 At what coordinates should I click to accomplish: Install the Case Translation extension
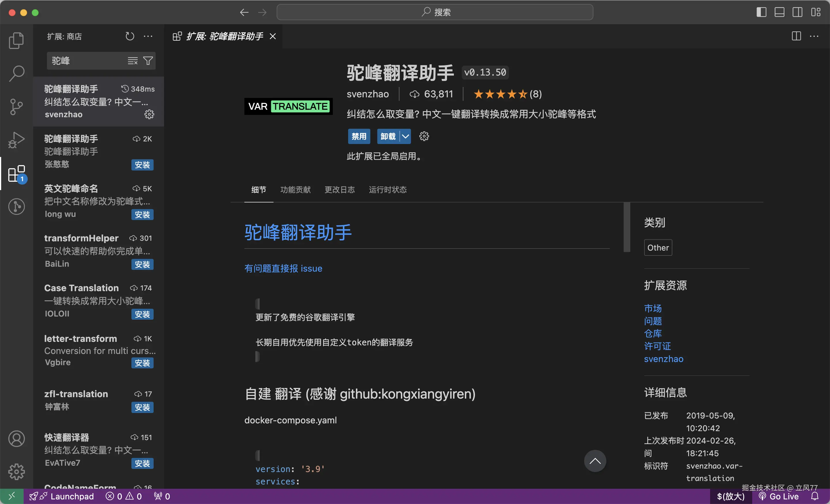[x=142, y=314]
